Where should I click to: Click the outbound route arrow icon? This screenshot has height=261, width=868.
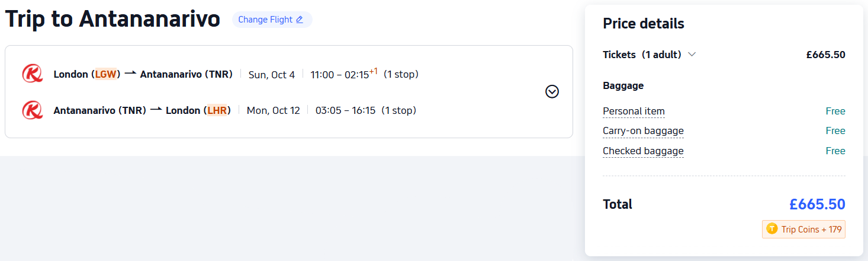[130, 74]
